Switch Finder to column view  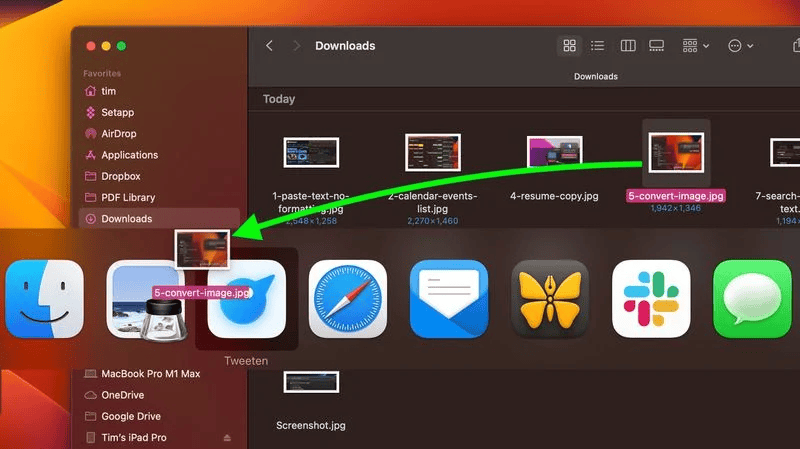coord(628,46)
